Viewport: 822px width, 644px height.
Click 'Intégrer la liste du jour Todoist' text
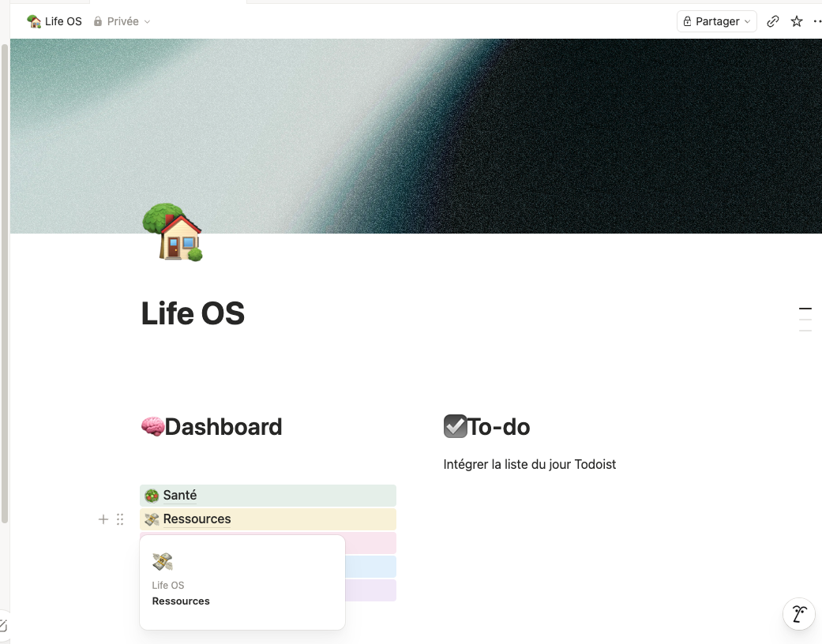530,464
